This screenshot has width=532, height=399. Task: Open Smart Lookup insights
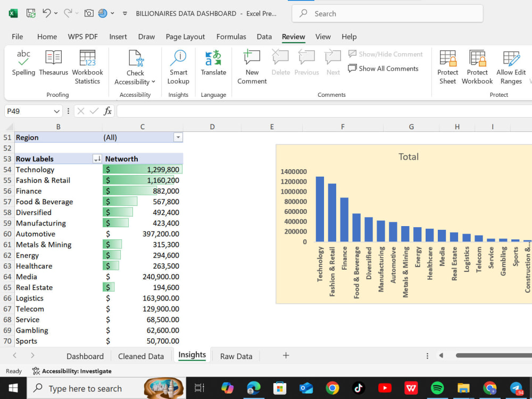(x=178, y=67)
